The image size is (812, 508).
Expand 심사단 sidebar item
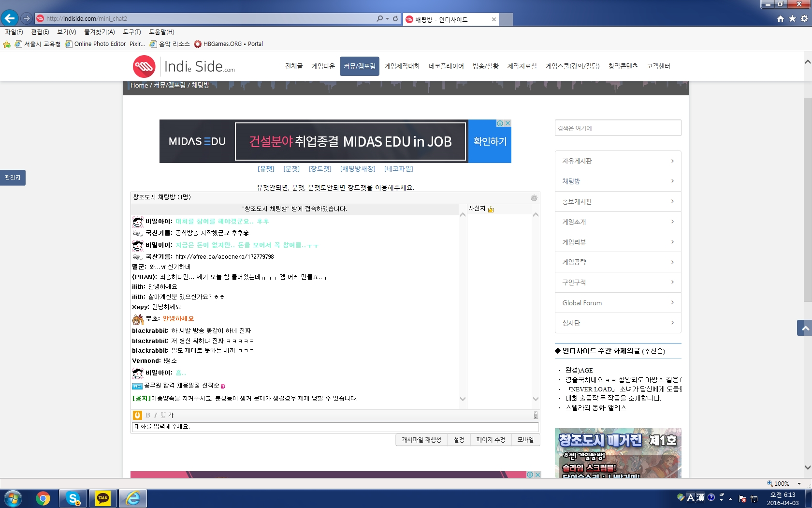(x=618, y=323)
